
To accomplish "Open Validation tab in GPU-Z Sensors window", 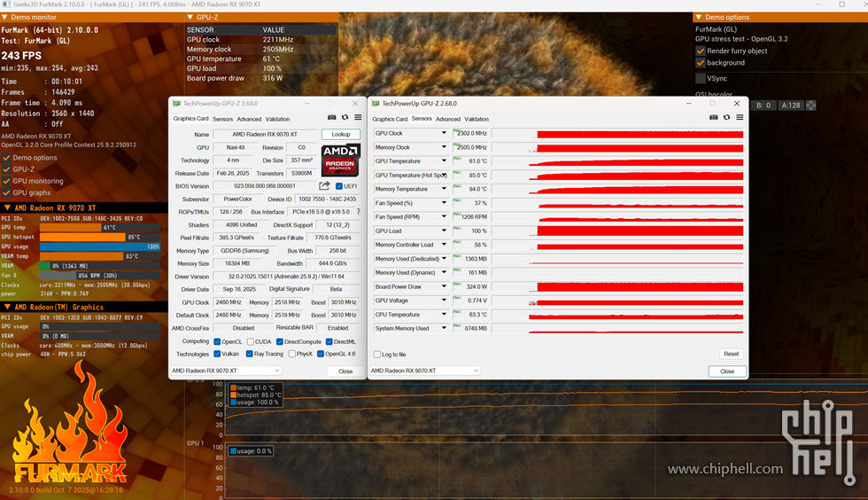I will [x=477, y=119].
